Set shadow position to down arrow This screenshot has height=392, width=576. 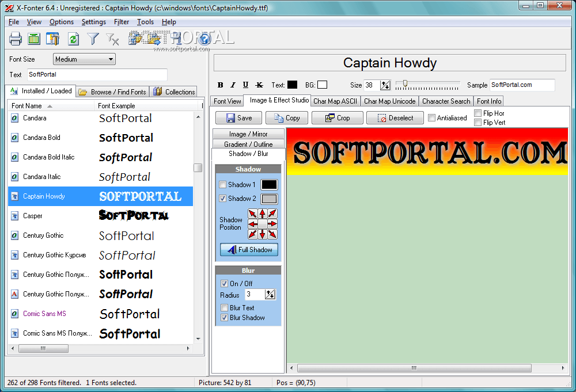(x=263, y=234)
